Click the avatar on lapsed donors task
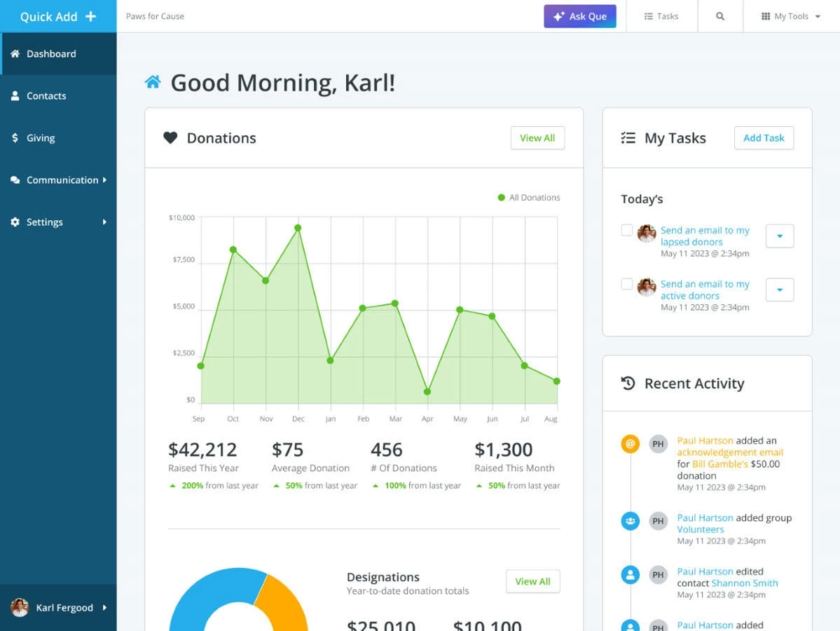The height and width of the screenshot is (631, 840). pyautogui.click(x=647, y=233)
